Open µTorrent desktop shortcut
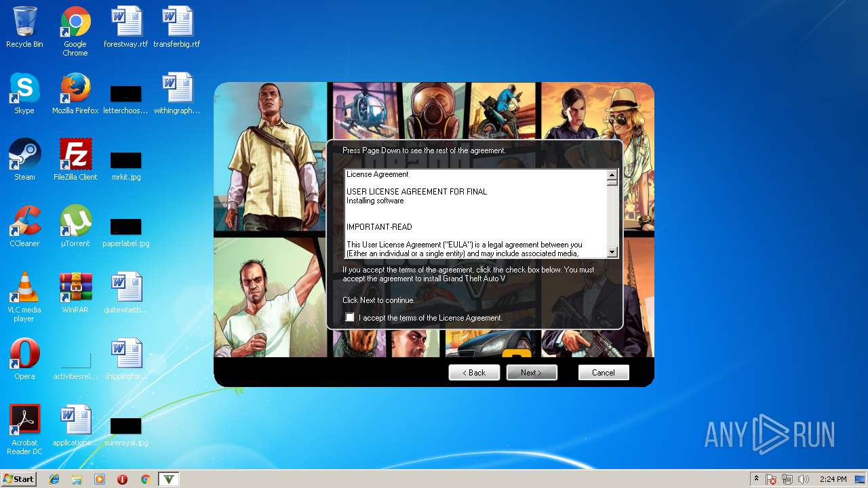Image resolution: width=868 pixels, height=488 pixels. (x=75, y=226)
